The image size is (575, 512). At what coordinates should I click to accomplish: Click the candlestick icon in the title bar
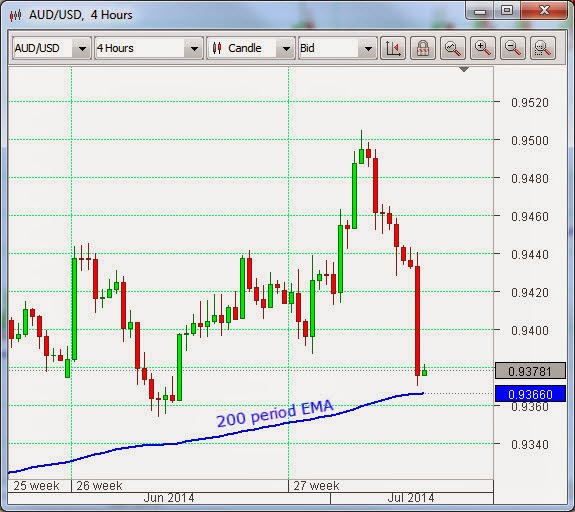point(16,15)
